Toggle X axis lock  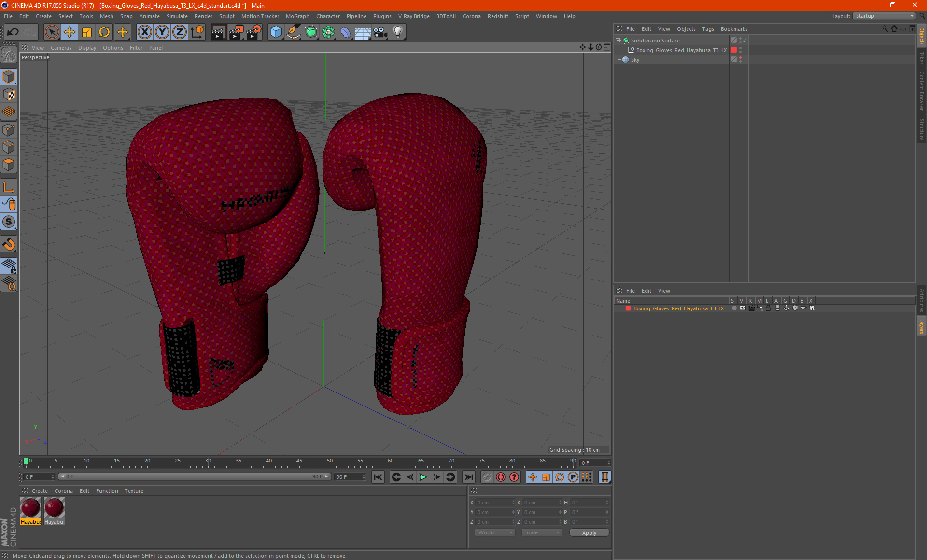(144, 32)
